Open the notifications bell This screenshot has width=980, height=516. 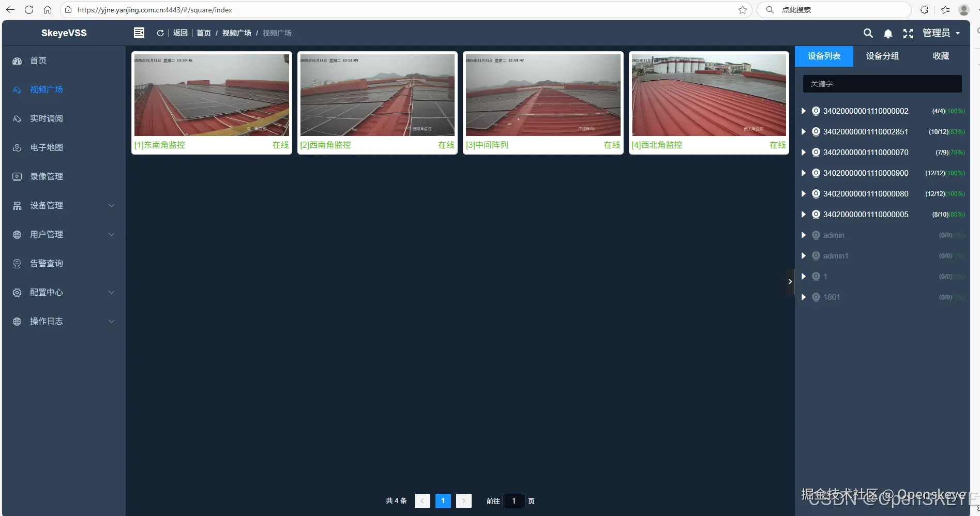pos(888,34)
